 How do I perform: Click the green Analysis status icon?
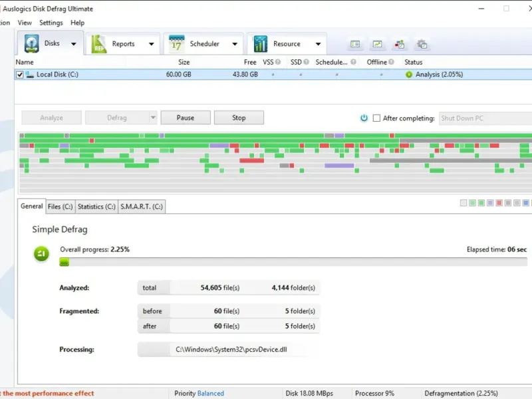[409, 74]
